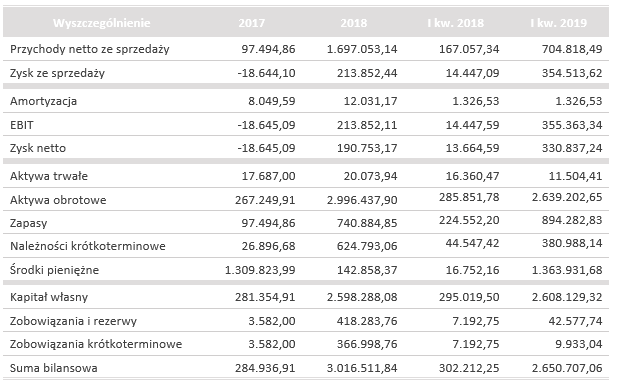Screen dimensions: 623x390
Task: Click the 330.837,24 net profit value
Action: pos(572,148)
